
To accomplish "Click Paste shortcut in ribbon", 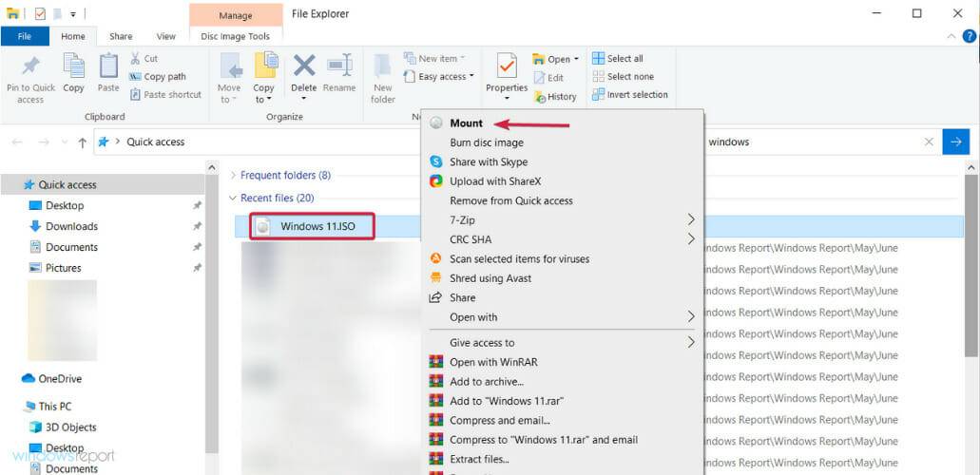I will (x=165, y=94).
